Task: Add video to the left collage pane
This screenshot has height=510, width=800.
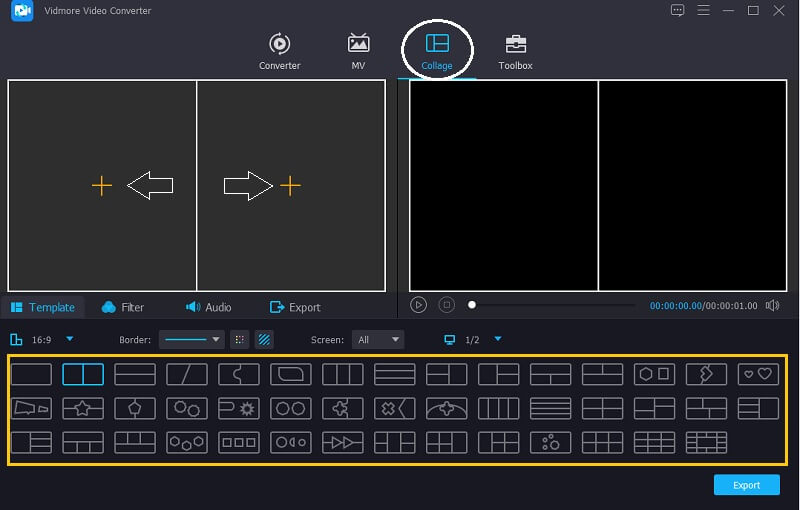Action: pyautogui.click(x=101, y=186)
